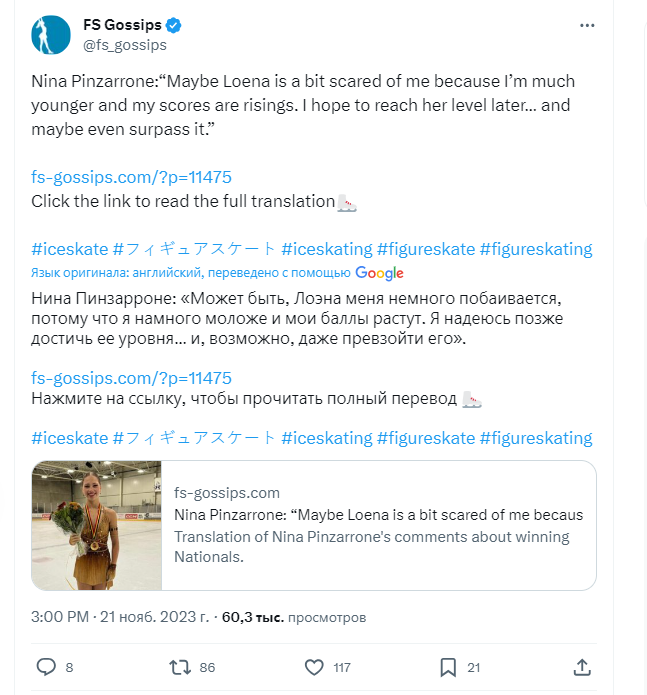Click the first #iceskate hashtag

tap(69, 249)
